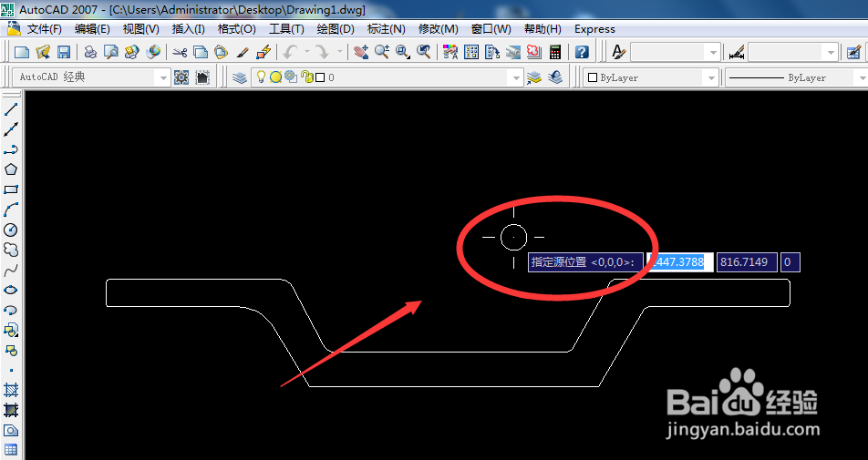This screenshot has height=460, width=868.
Task: Click the Layer Previous icon
Action: pos(555,77)
